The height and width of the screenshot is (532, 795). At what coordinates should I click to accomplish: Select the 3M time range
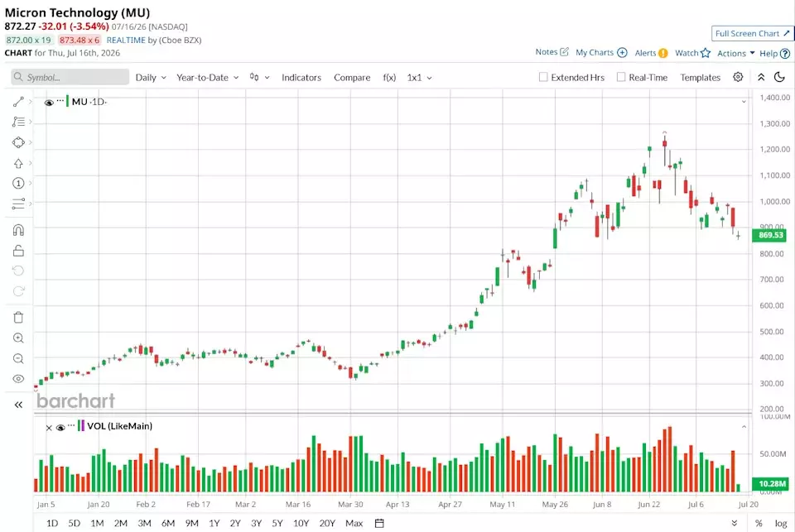144,523
